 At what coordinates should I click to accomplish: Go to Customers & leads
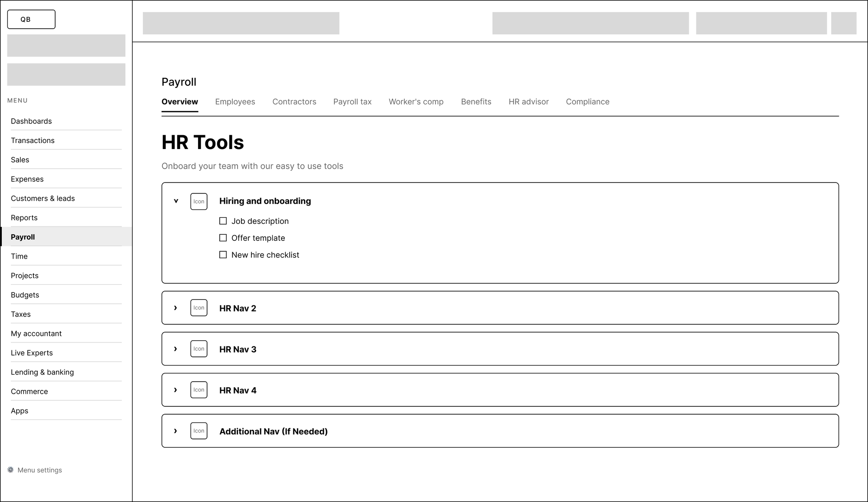(43, 198)
